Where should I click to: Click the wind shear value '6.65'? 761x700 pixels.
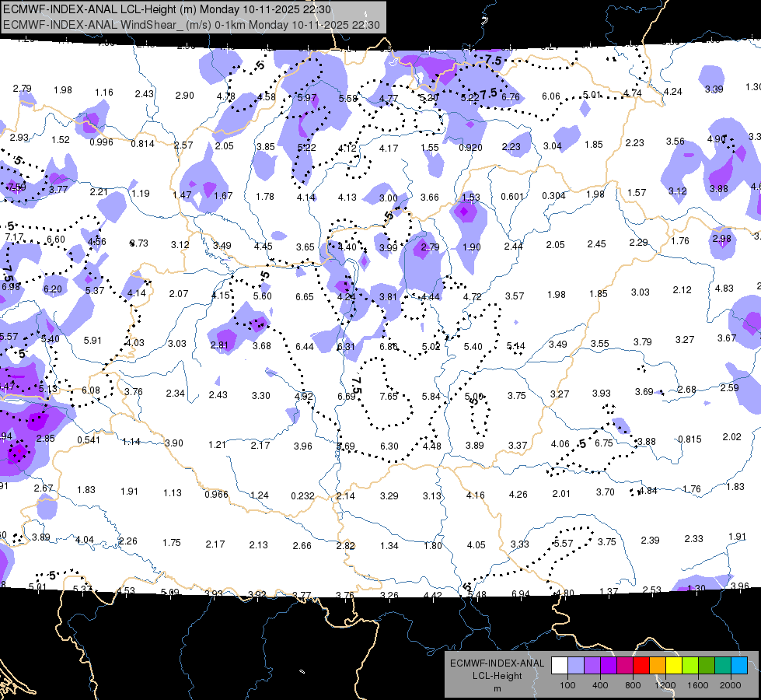coord(304,297)
